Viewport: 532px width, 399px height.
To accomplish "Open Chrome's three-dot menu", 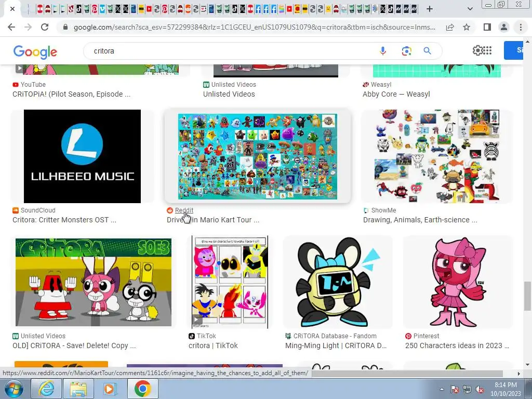I will pos(521,27).
